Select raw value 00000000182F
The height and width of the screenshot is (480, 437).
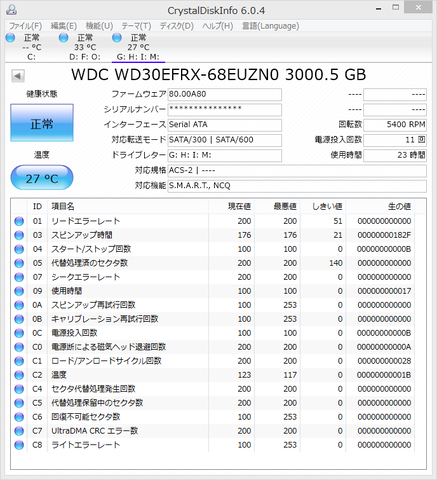click(x=384, y=235)
